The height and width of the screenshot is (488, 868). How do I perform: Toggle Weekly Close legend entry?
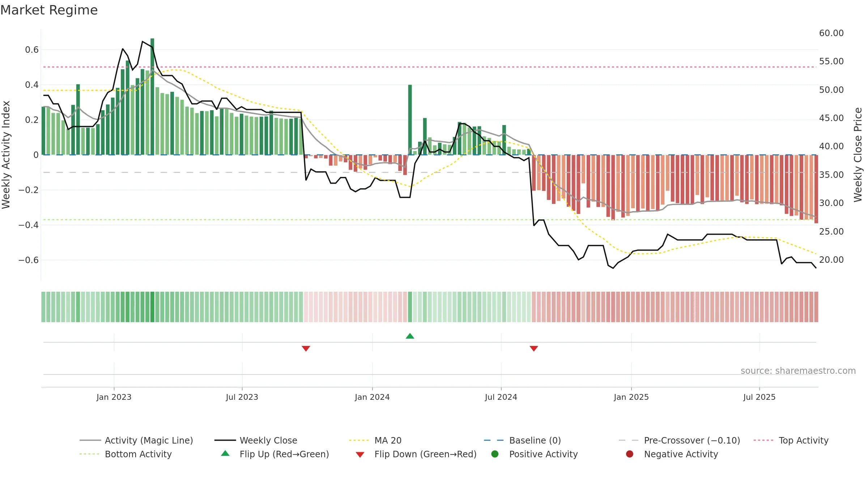pos(256,440)
